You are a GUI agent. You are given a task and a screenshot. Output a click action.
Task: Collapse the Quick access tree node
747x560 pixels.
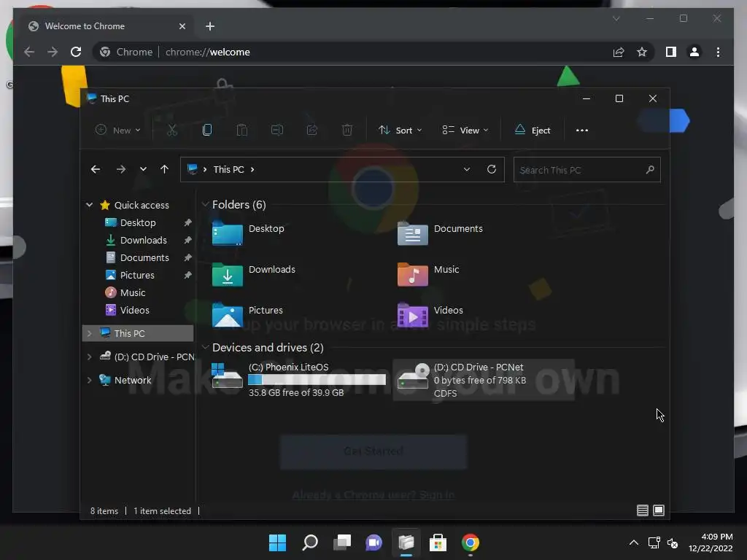(89, 205)
